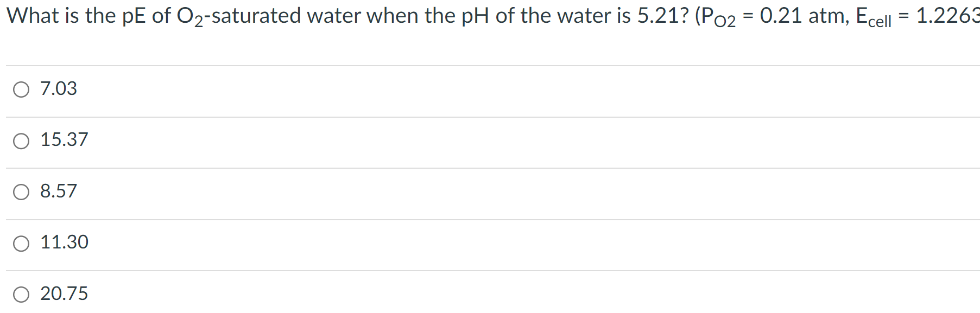
Task: Select the smallest answer value option
Action: (x=58, y=88)
